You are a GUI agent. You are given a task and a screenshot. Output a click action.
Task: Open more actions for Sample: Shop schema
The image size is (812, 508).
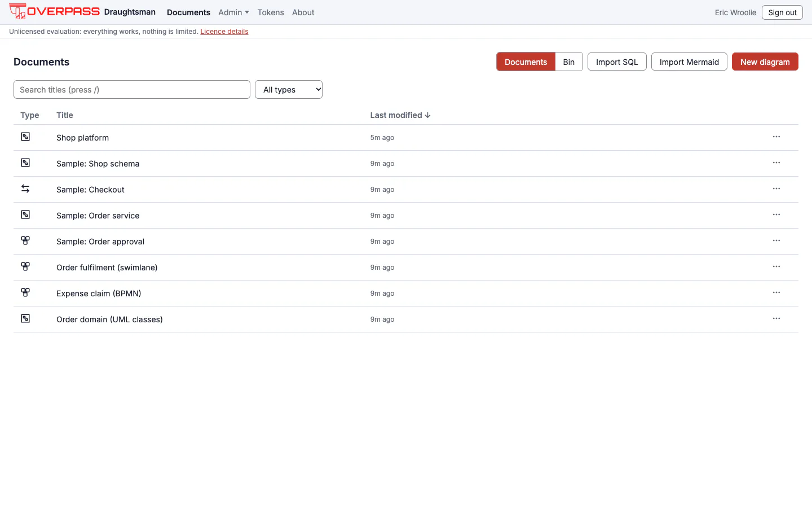point(776,163)
